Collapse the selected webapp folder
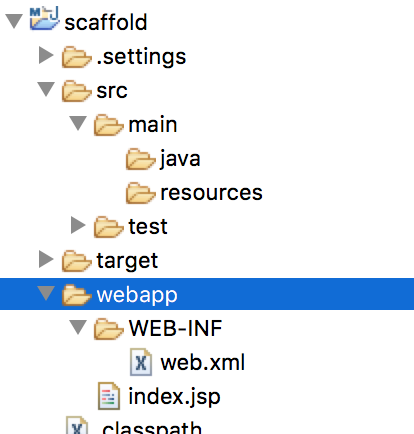 pos(46,293)
